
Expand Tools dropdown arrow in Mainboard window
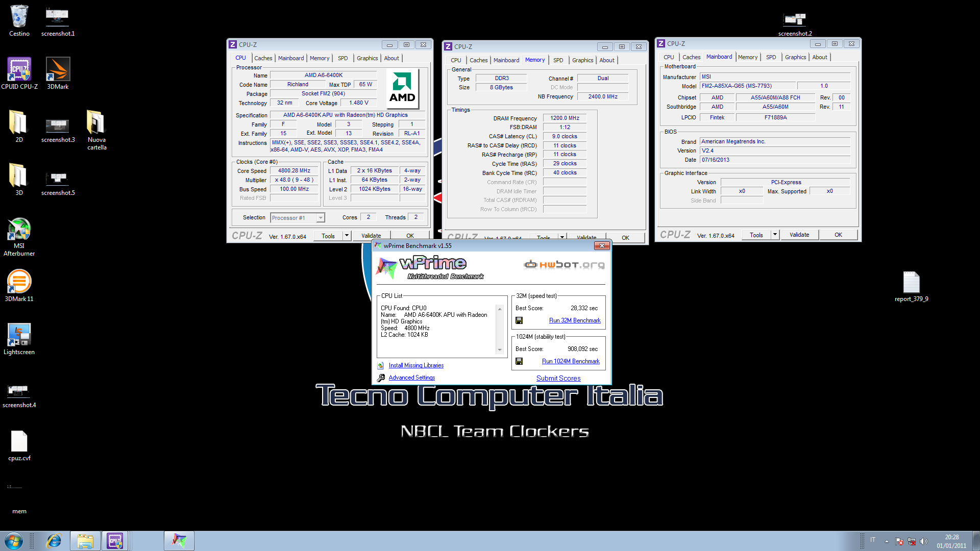pos(775,235)
